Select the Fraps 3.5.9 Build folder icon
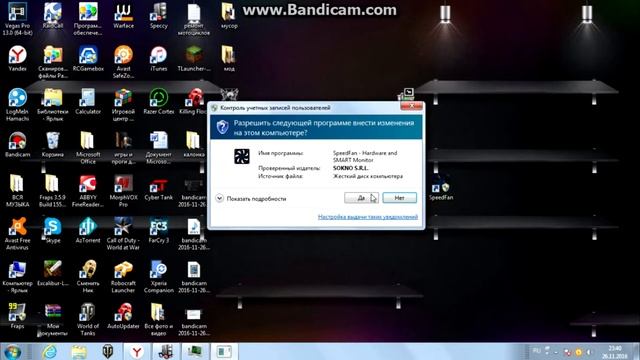 click(x=53, y=190)
